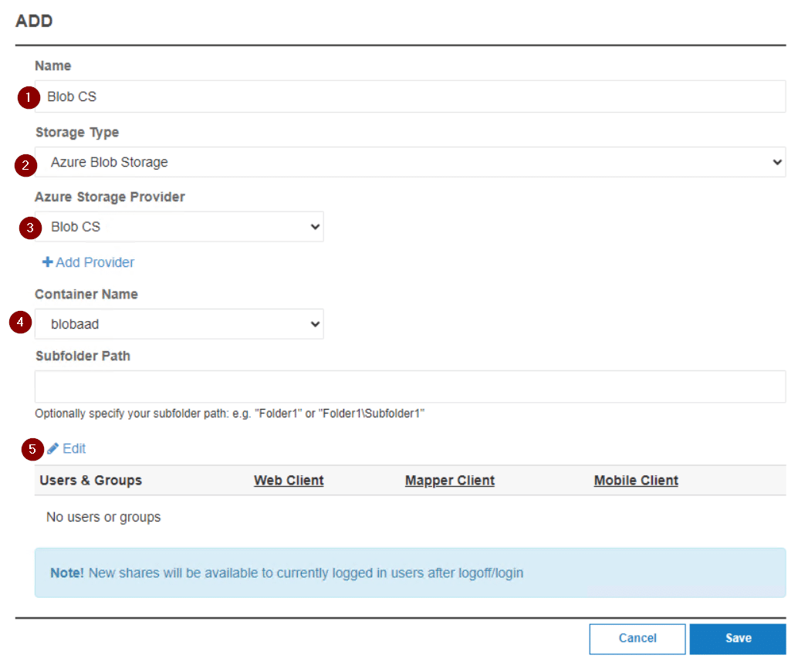Click the Web Client column header
This screenshot has height=672, width=808.
tap(288, 480)
